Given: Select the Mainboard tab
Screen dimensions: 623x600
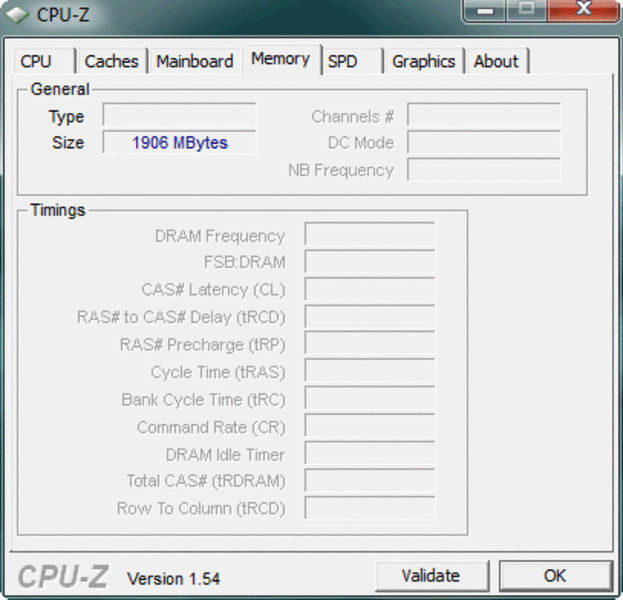Looking at the screenshot, I should [x=194, y=61].
